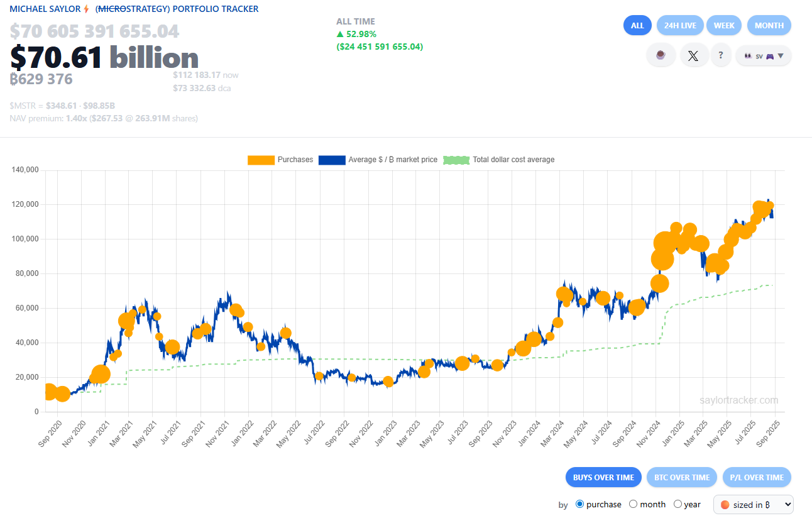Click the purchase bubble near Jul 2022
The height and width of the screenshot is (523, 812).
319,377
